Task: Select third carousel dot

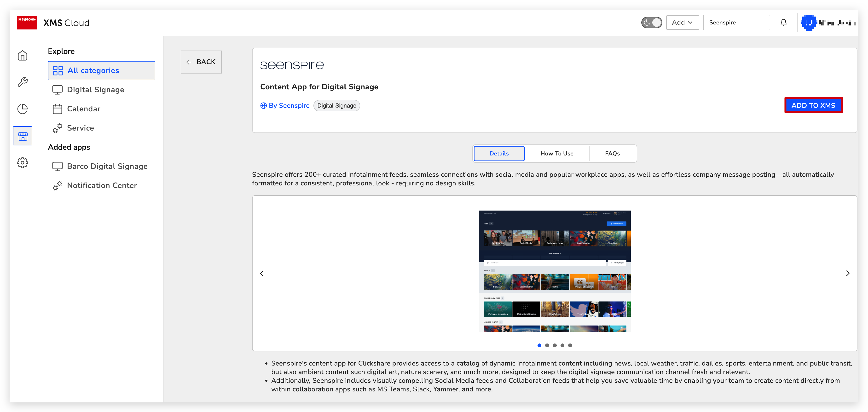Action: (555, 346)
